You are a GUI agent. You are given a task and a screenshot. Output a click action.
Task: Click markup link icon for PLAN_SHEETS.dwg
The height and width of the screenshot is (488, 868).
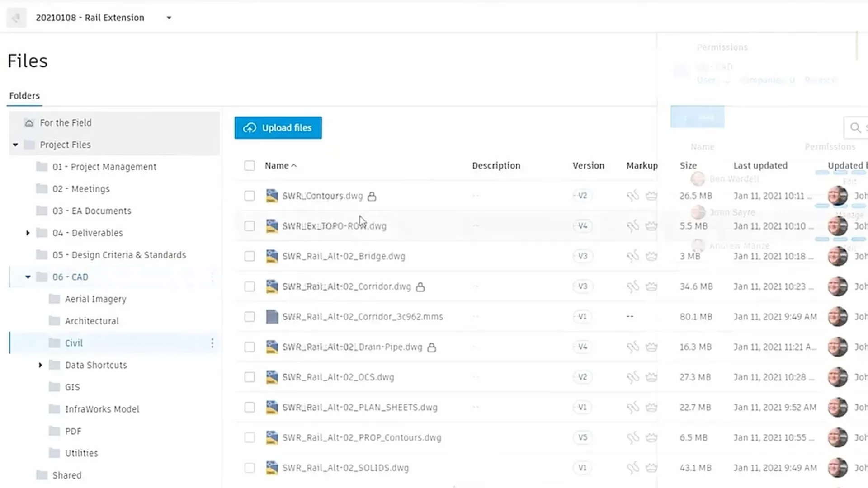633,408
